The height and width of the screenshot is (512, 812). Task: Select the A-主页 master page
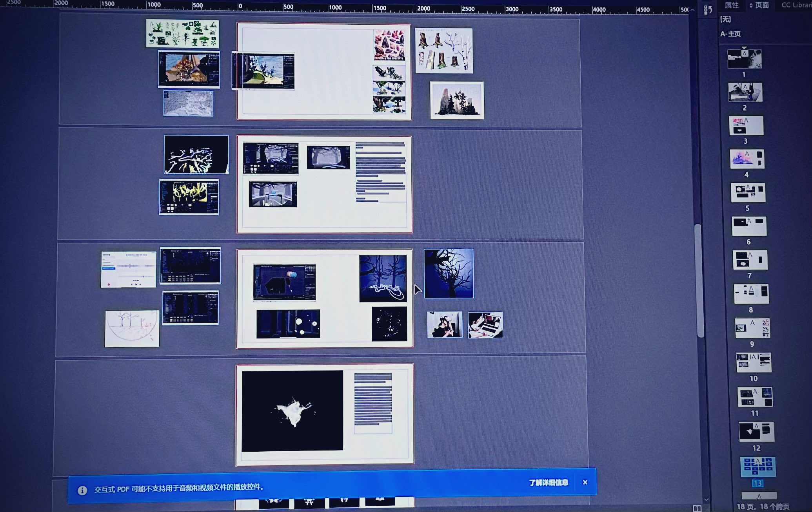[x=730, y=34]
